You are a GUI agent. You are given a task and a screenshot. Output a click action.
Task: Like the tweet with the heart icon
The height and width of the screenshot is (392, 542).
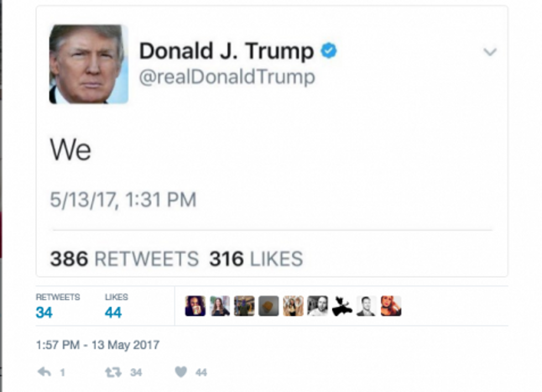(x=181, y=372)
